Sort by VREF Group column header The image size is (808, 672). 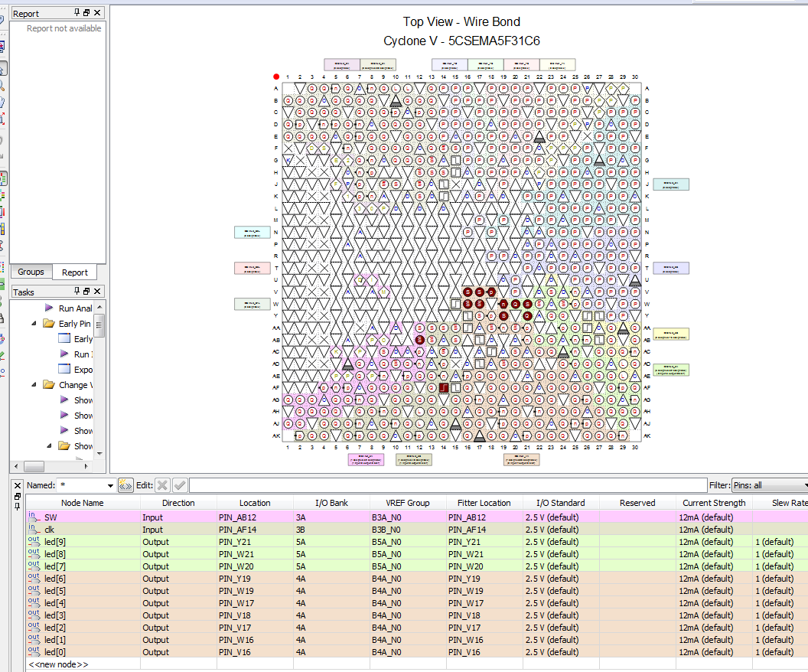(x=408, y=502)
